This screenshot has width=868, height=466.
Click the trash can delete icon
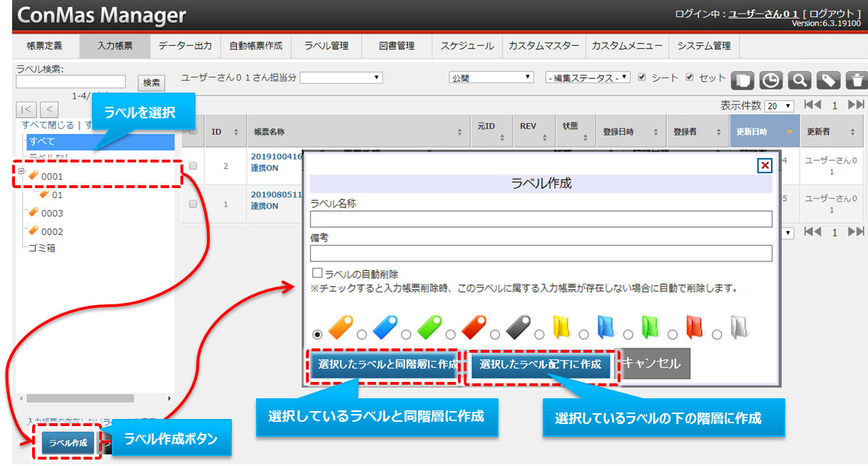pos(855,81)
